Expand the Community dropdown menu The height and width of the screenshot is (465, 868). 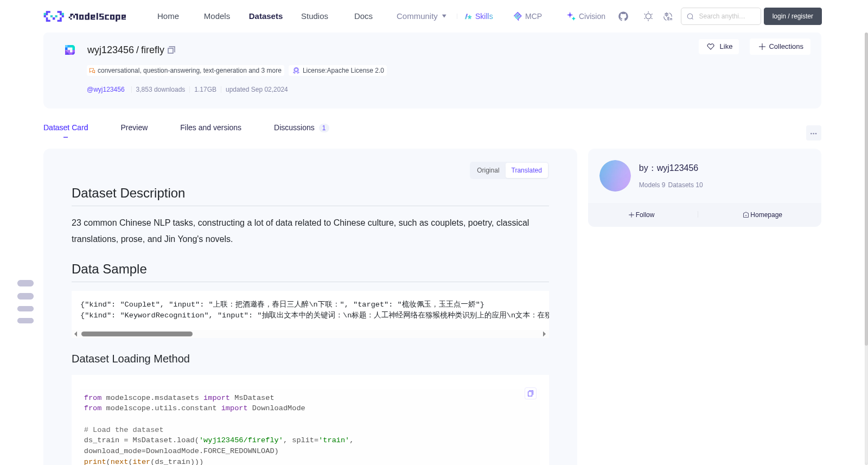coord(422,16)
